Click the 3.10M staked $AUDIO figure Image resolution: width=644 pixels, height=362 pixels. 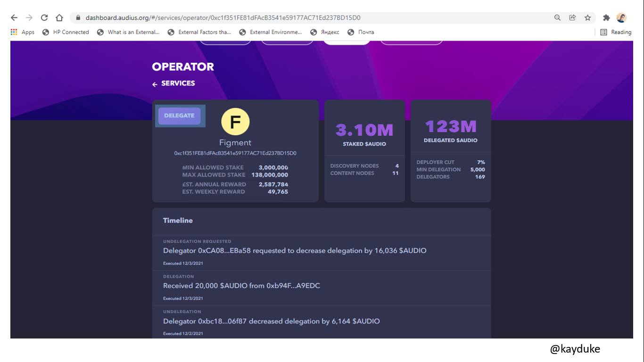[x=364, y=130]
